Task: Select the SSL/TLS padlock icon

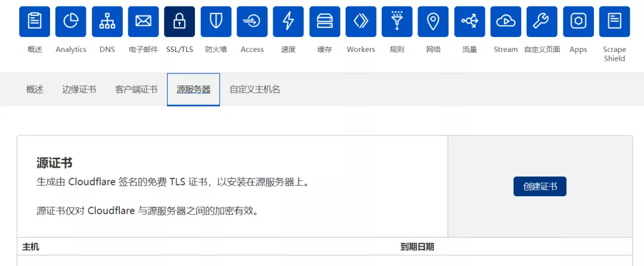Action: tap(179, 21)
